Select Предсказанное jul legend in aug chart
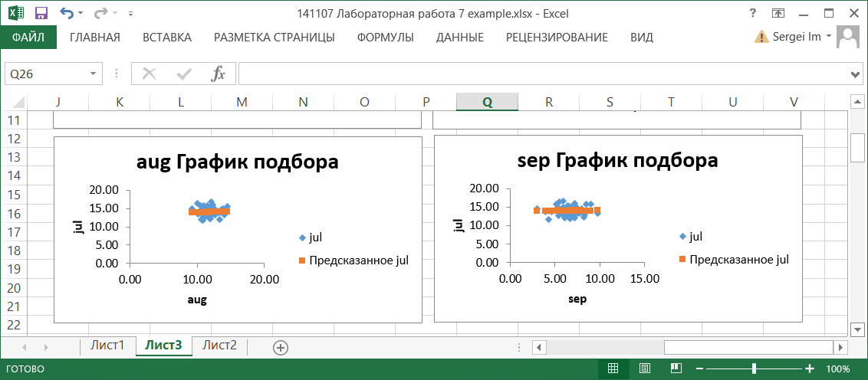Screen dimensions: 868x380 353,260
